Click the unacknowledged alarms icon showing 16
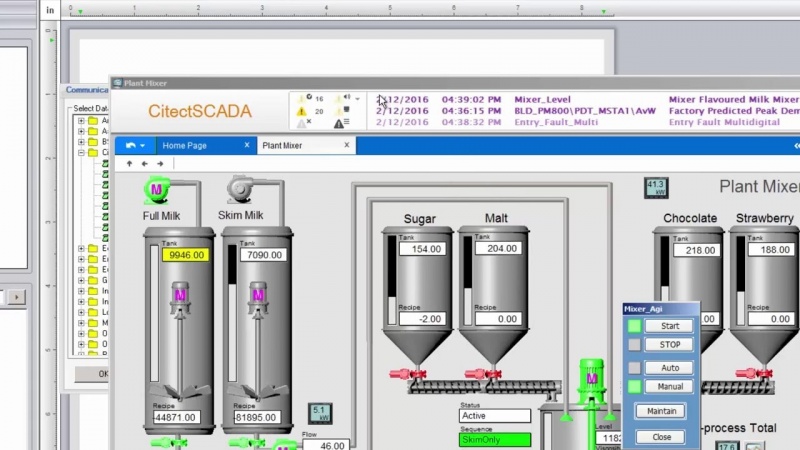Viewport: 800px width, 450px height. click(x=304, y=98)
